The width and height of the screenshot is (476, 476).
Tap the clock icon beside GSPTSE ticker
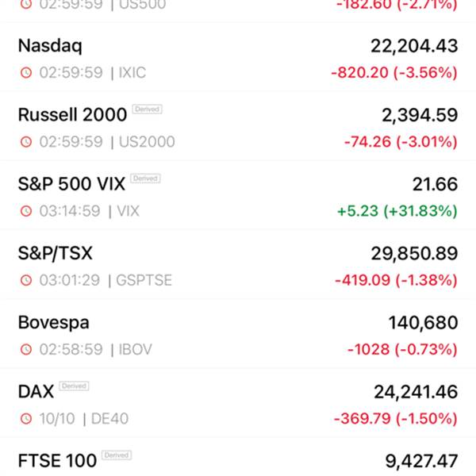pyautogui.click(x=26, y=280)
